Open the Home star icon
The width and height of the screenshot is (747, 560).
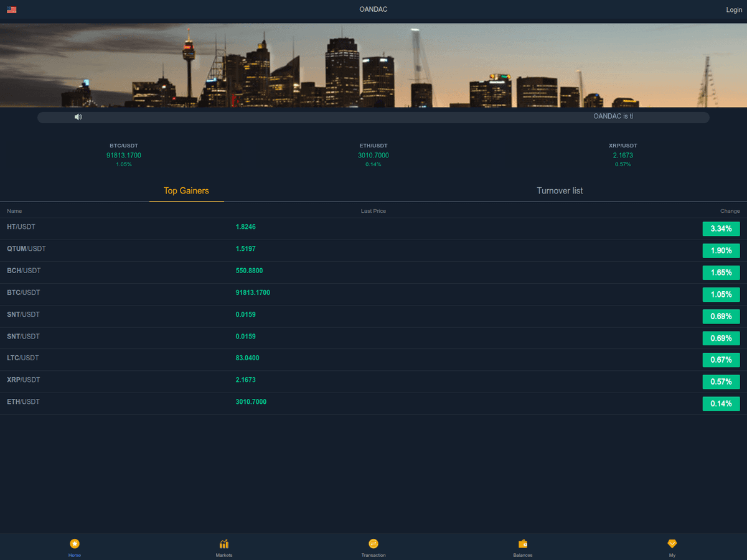pyautogui.click(x=75, y=544)
